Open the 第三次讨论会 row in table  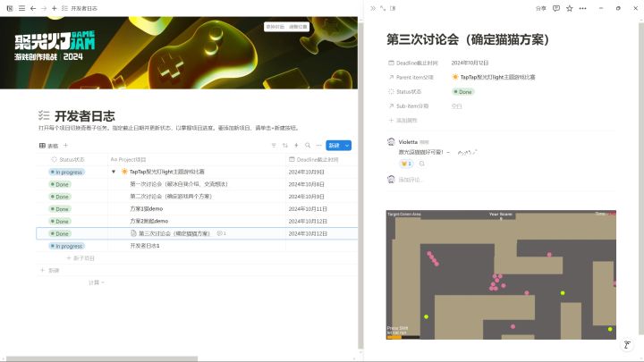click(174, 233)
